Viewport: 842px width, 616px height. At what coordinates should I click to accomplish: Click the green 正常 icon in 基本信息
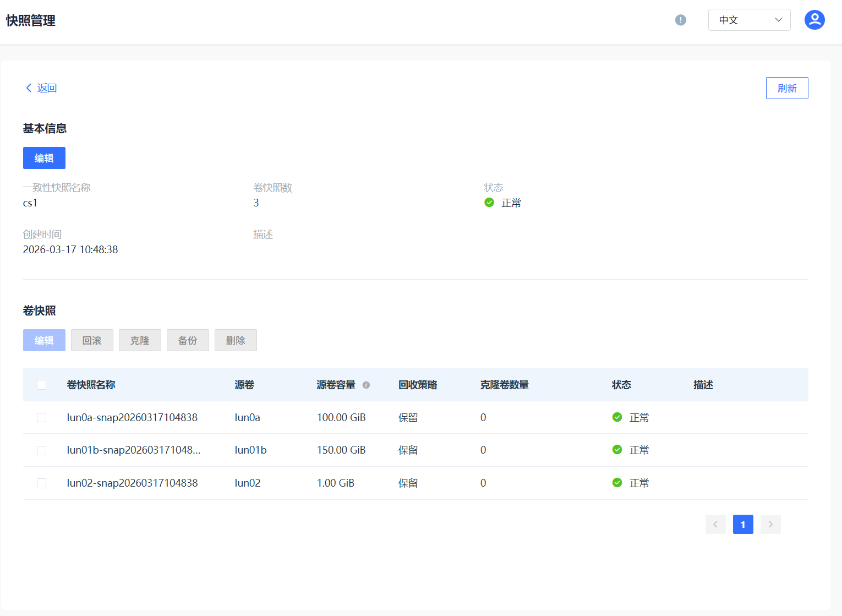[489, 203]
